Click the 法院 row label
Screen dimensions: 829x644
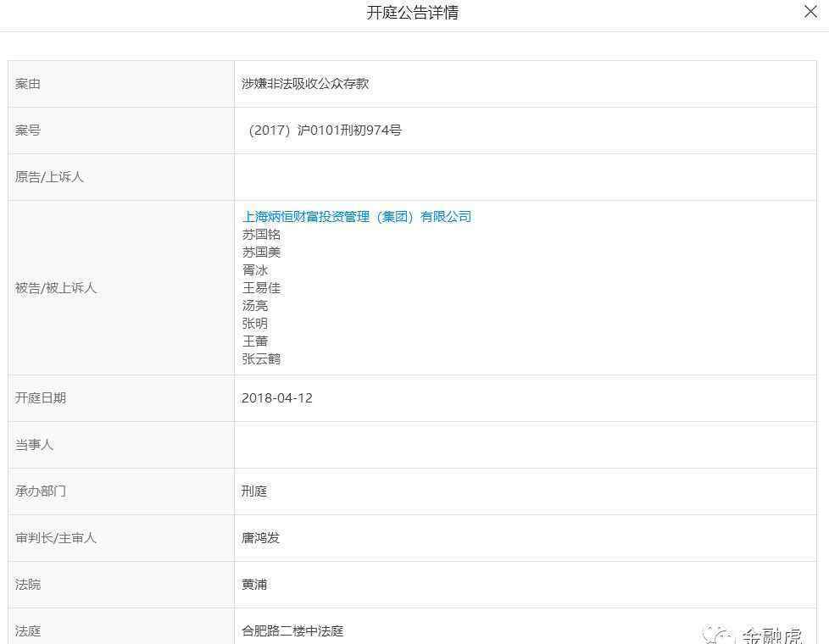tap(28, 584)
